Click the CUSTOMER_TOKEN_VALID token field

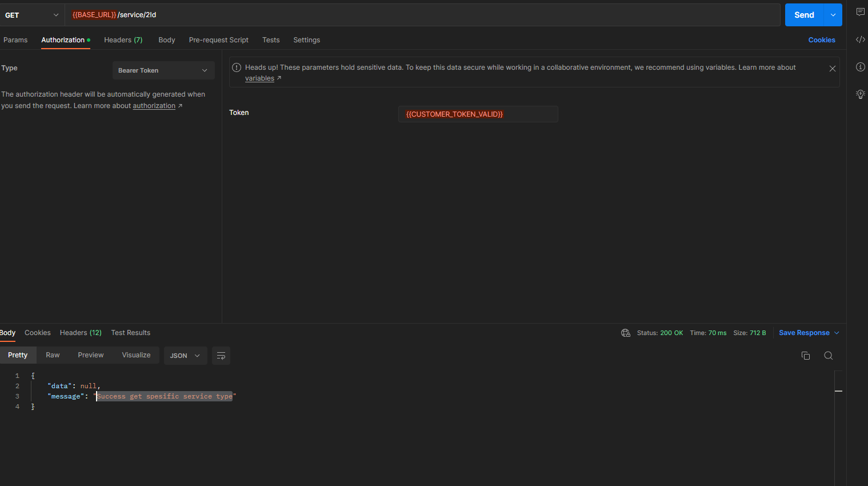(x=478, y=114)
